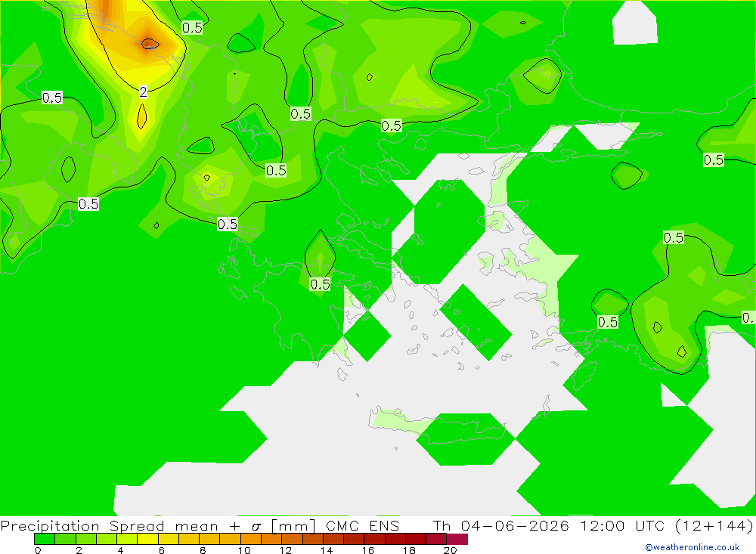This screenshot has width=756, height=554.
Task: Click the "CMC" model name text
Action: pos(342,525)
